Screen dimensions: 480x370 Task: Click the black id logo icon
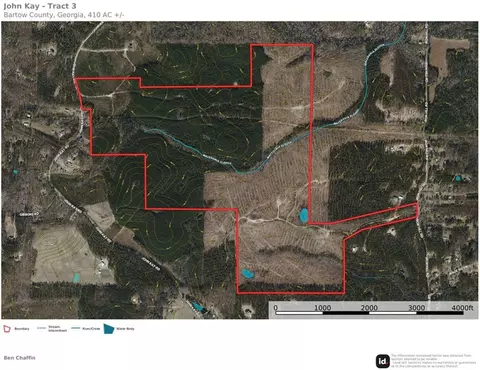point(383,361)
